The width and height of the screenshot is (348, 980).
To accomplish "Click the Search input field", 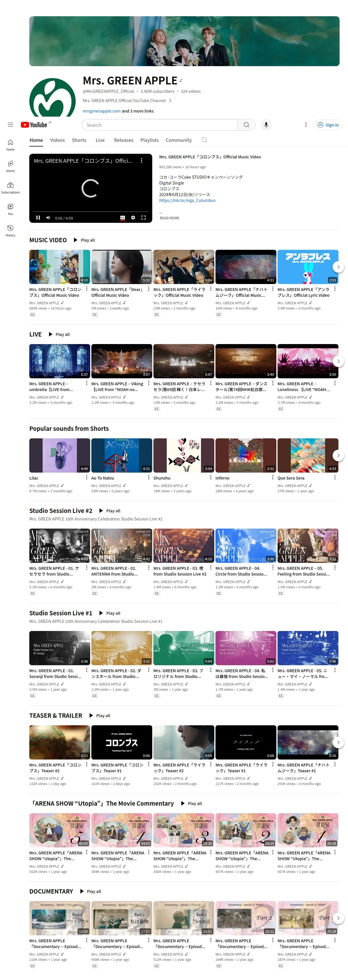I will [160, 125].
